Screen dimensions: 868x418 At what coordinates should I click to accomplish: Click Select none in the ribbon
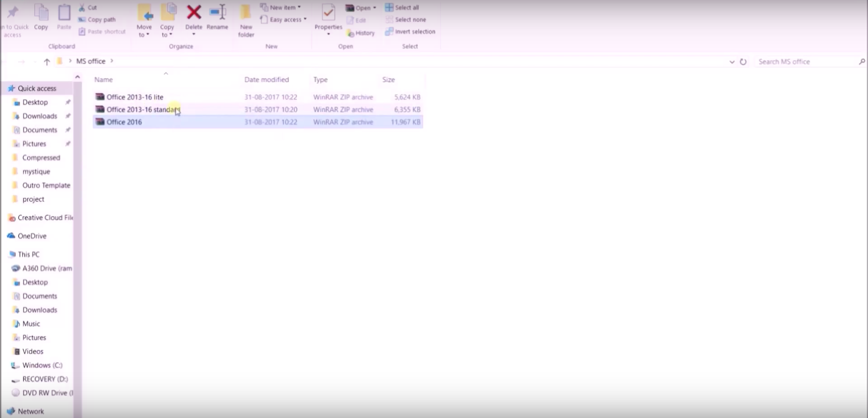click(405, 20)
